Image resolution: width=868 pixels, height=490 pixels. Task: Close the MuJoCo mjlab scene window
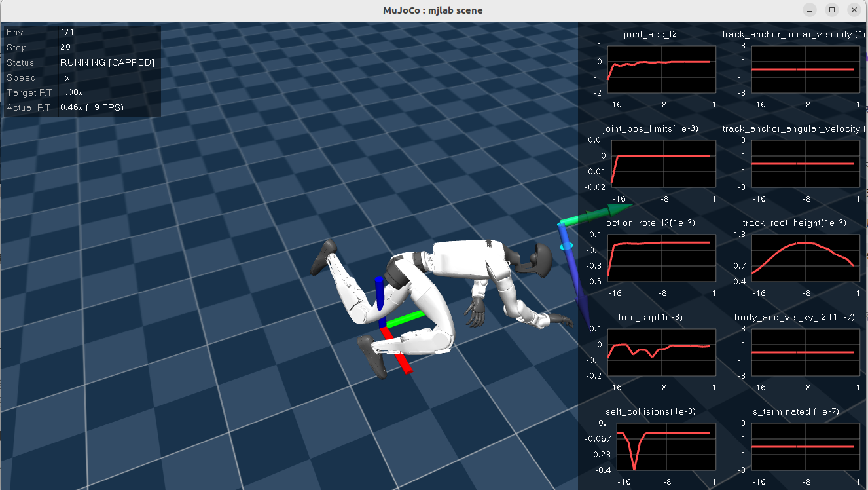click(854, 10)
